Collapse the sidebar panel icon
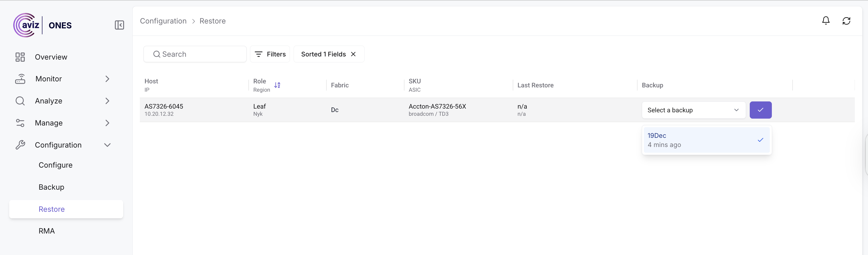868x255 pixels. point(119,25)
